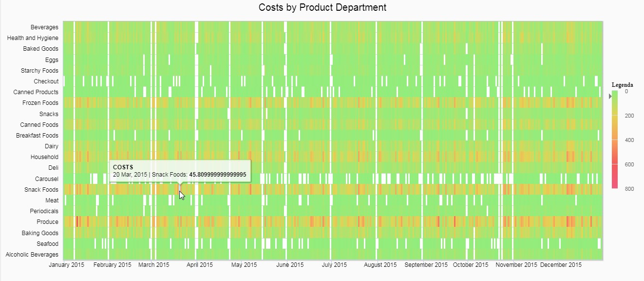Viewport: 644px width, 281px height.
Task: Click the legend color gradient bar
Action: click(x=616, y=140)
